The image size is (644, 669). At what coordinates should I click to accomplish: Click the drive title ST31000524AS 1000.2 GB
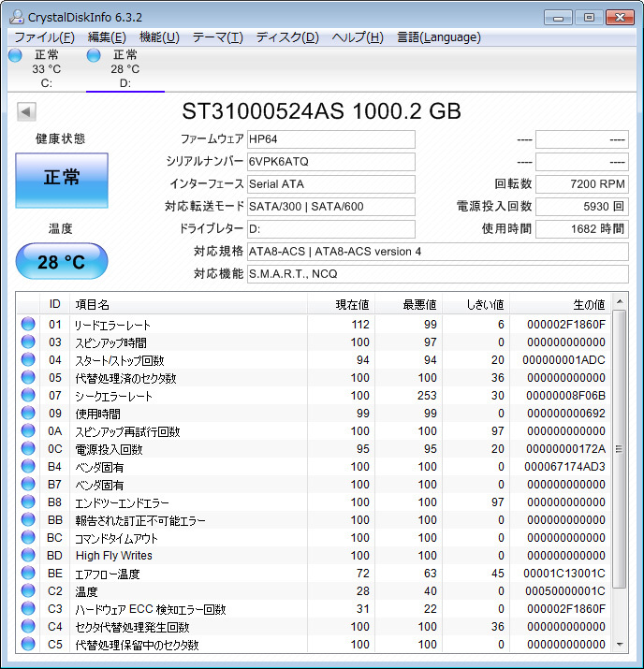[x=321, y=111]
